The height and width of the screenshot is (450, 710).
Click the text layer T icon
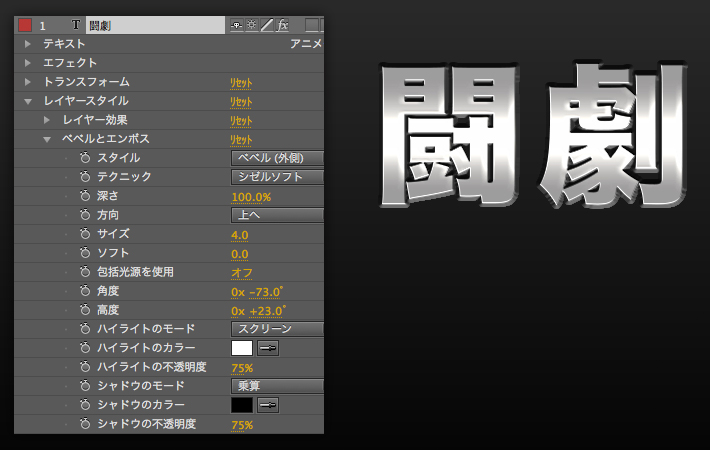click(76, 25)
